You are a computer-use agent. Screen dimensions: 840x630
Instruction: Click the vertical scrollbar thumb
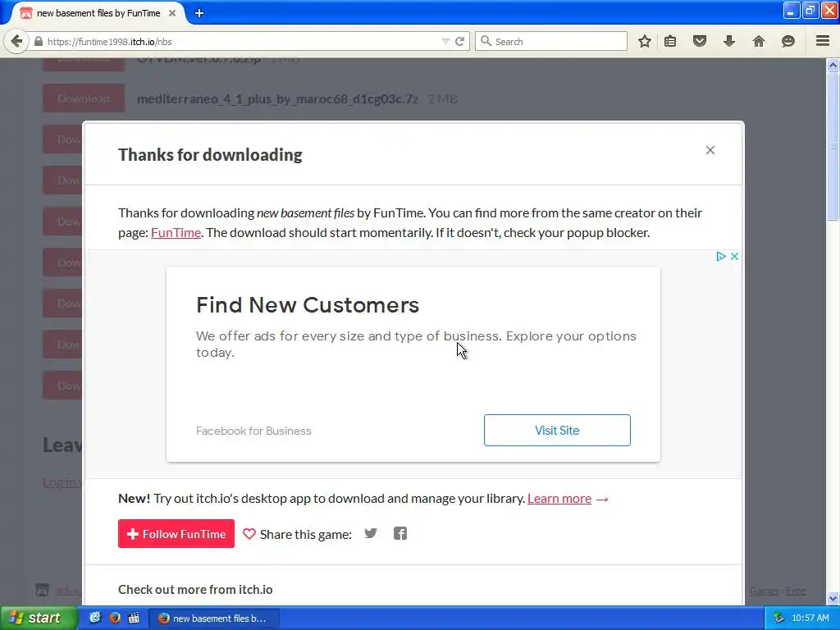point(833,146)
